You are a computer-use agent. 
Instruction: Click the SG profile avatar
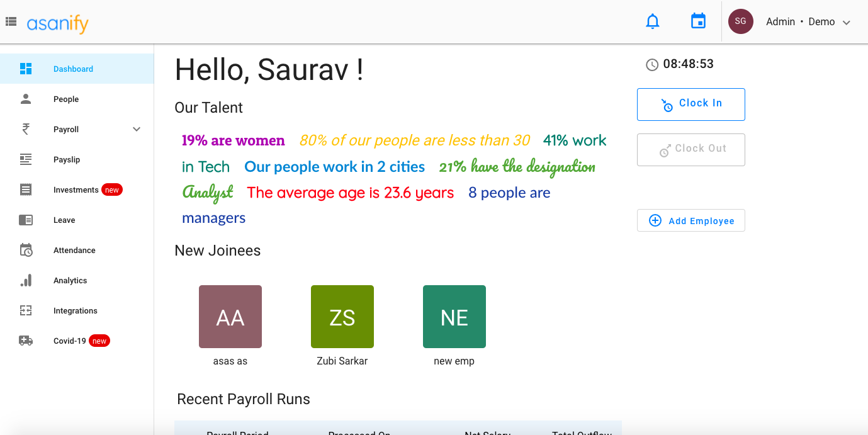[740, 21]
